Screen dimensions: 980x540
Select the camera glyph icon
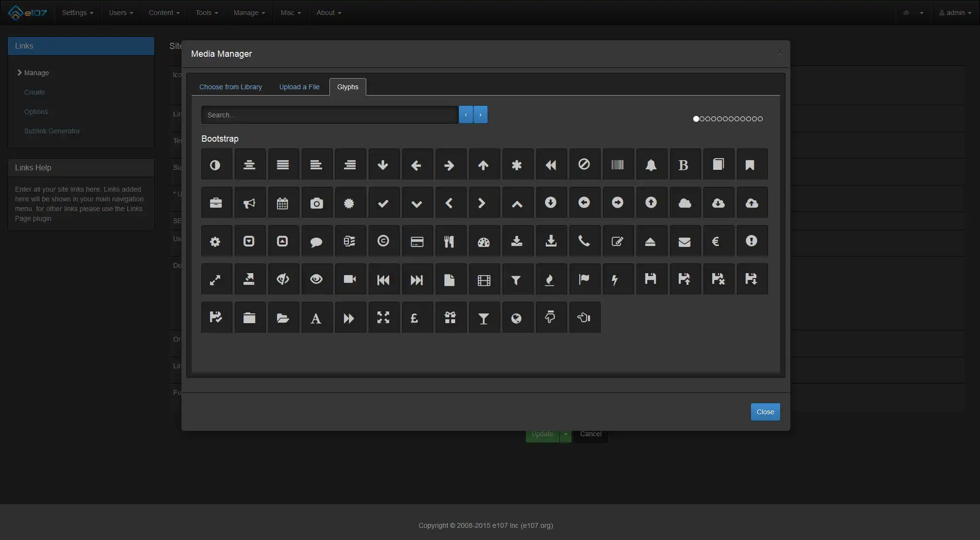pos(317,203)
